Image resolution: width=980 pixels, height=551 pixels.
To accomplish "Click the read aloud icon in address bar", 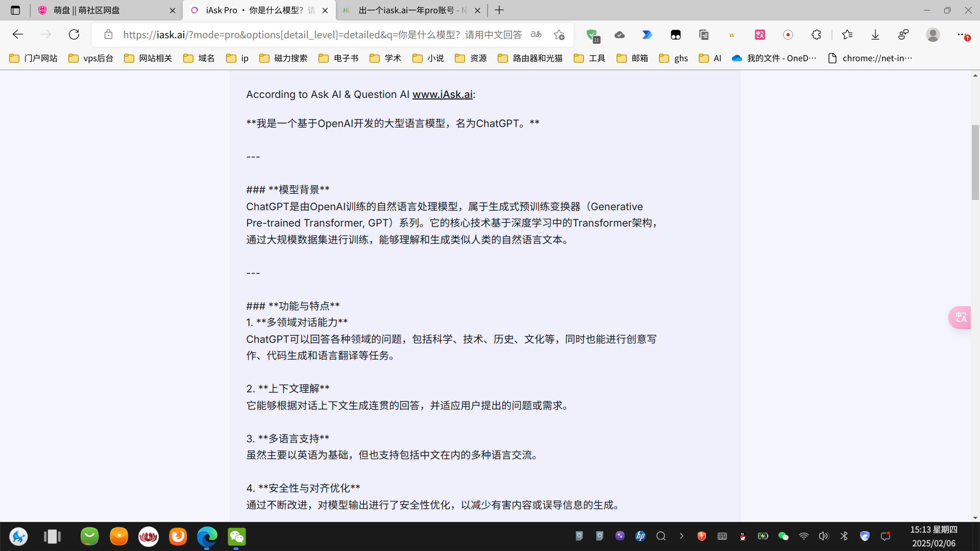I will [536, 35].
